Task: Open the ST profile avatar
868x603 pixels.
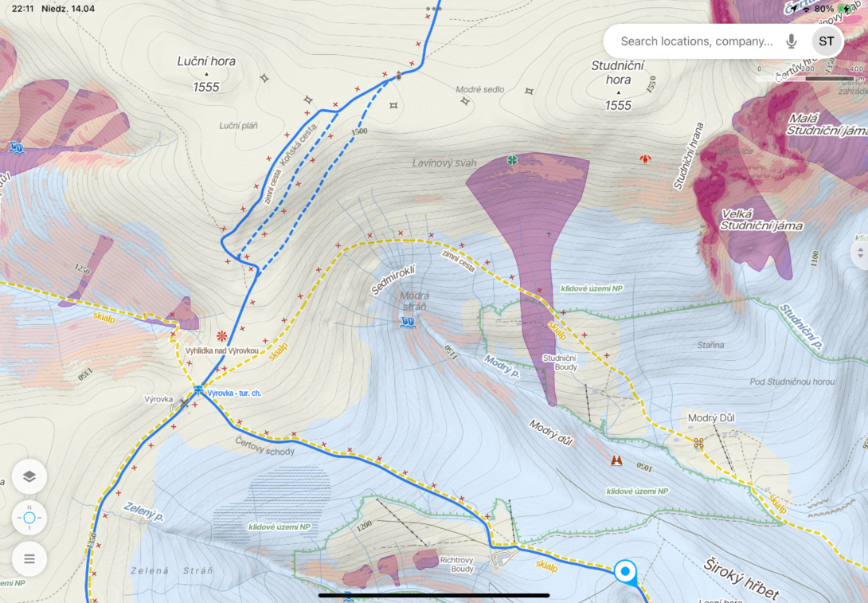Action: [x=827, y=41]
